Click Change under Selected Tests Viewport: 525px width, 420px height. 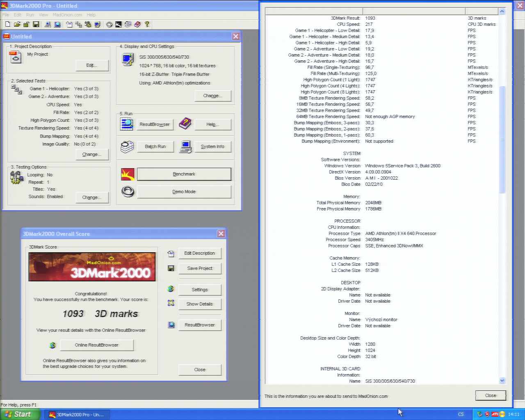pyautogui.click(x=92, y=154)
